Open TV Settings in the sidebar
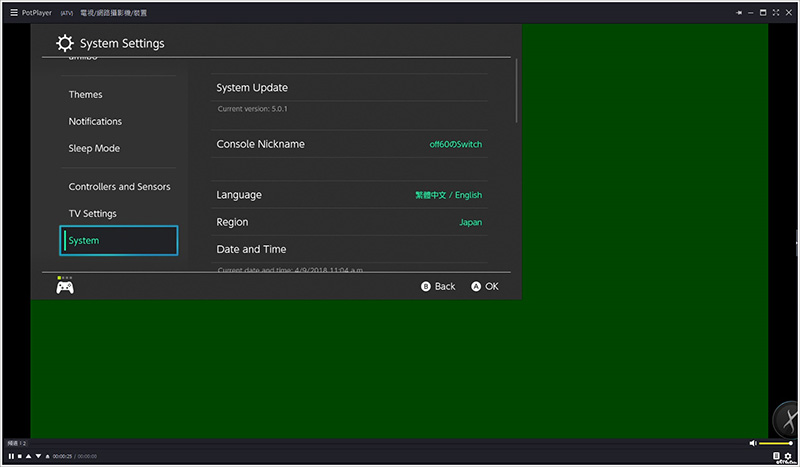Image resolution: width=800 pixels, height=467 pixels. [93, 214]
